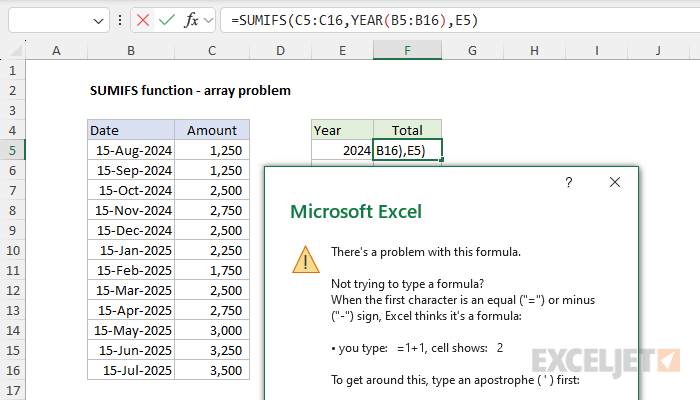Select column I header
This screenshot has height=400, width=700.
tap(596, 50)
